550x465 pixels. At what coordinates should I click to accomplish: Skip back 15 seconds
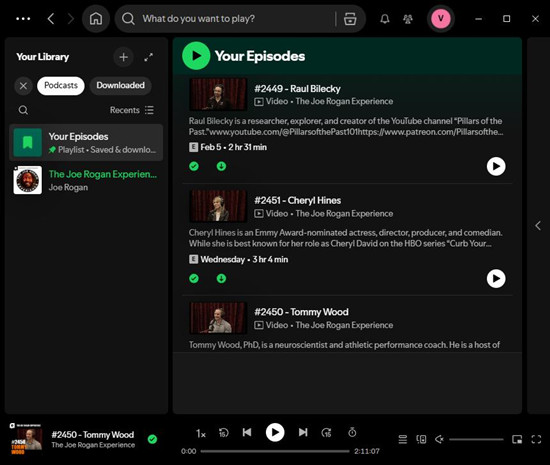click(x=223, y=433)
